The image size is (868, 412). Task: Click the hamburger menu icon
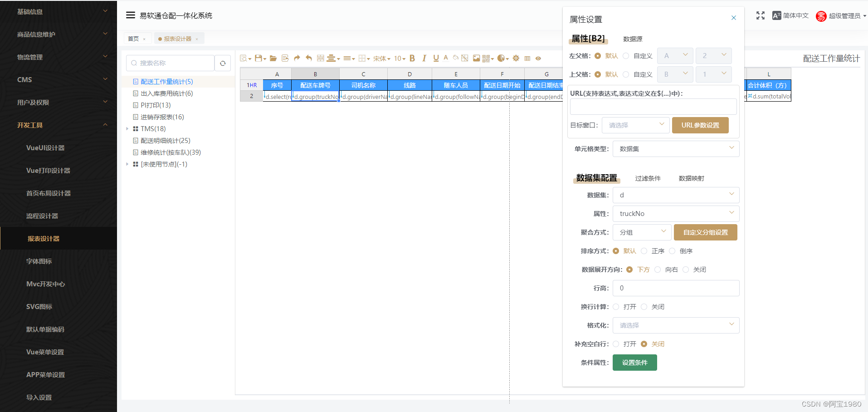coord(131,15)
